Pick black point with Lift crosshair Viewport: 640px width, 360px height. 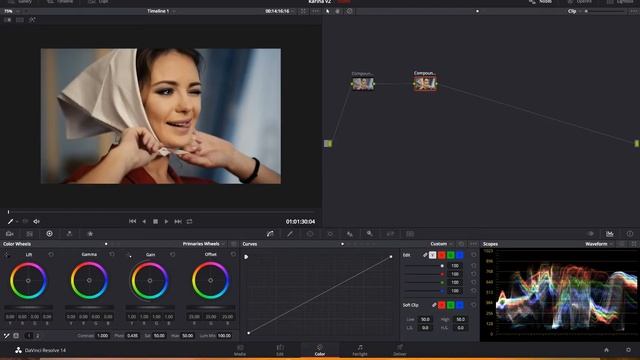tap(7, 255)
